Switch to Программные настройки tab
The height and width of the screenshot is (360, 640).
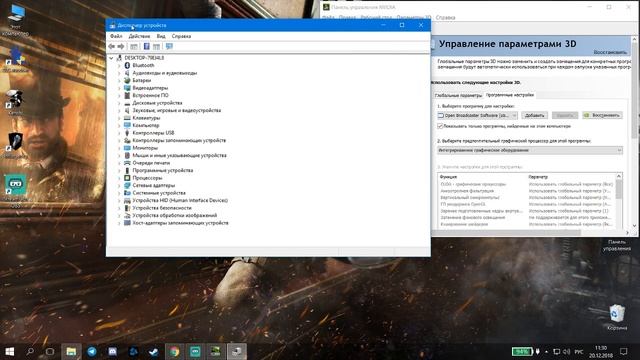(510, 95)
